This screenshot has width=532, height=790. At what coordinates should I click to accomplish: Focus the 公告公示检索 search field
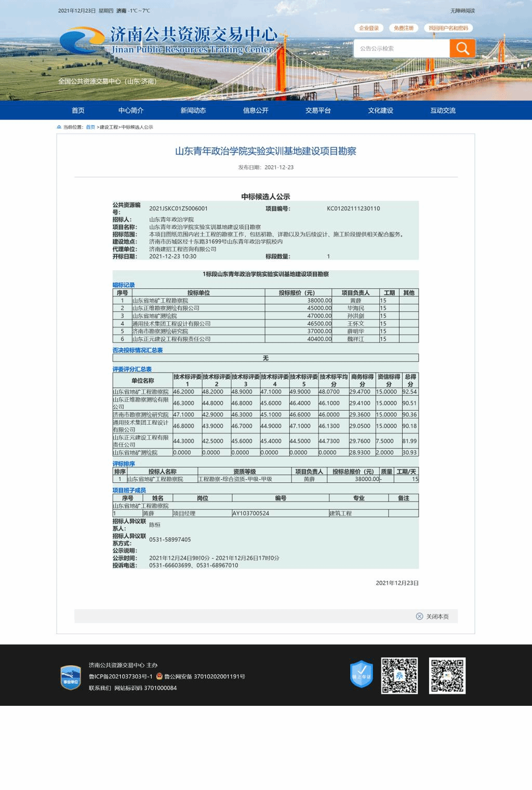pos(402,48)
